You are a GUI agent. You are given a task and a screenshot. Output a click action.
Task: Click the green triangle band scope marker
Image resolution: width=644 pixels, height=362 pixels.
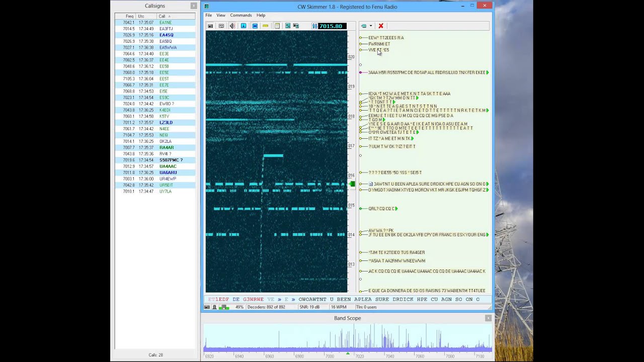coord(348,353)
